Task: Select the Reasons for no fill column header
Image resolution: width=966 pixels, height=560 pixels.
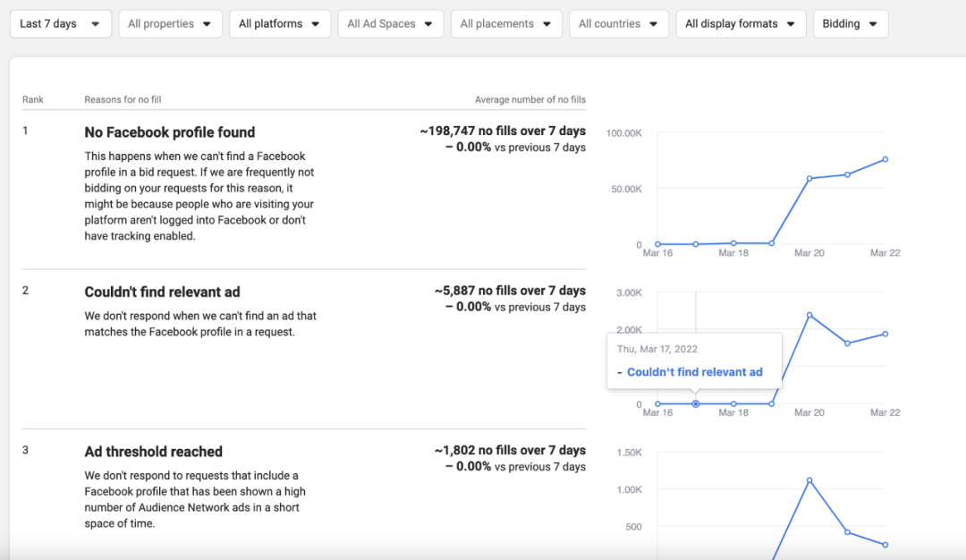Action: [x=123, y=99]
